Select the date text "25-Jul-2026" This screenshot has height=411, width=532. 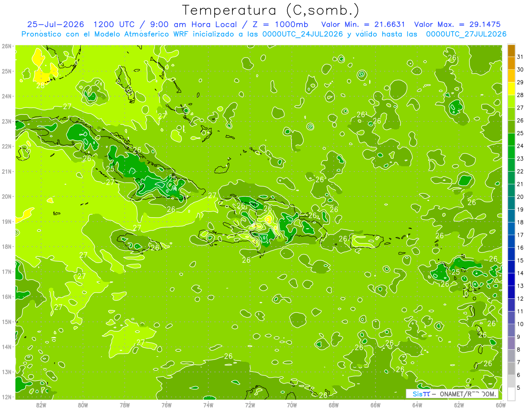tap(56, 24)
